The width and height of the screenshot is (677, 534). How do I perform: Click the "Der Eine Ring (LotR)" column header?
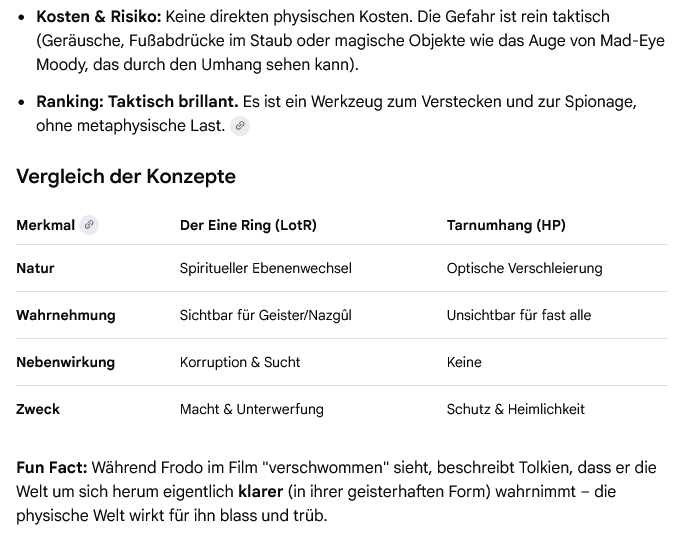click(x=248, y=225)
